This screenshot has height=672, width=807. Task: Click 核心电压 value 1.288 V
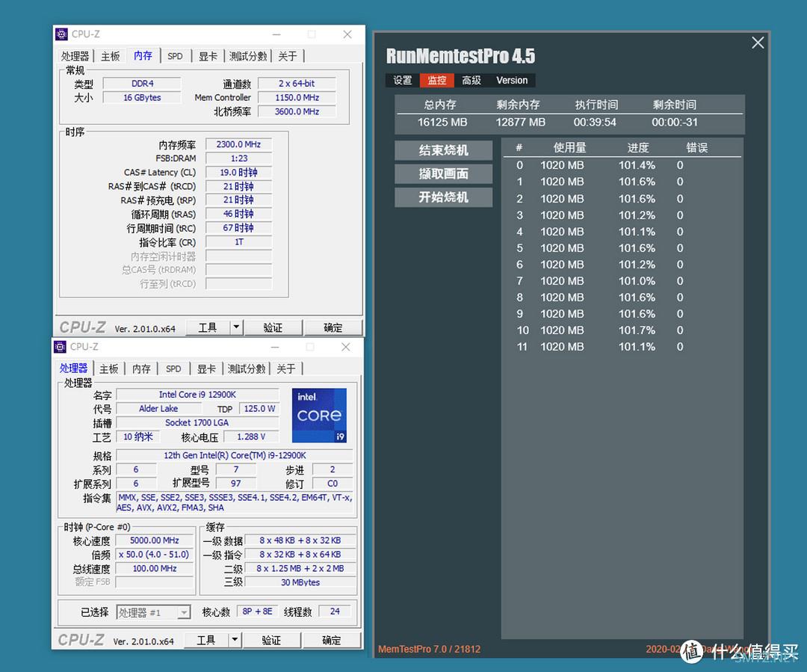click(x=251, y=437)
